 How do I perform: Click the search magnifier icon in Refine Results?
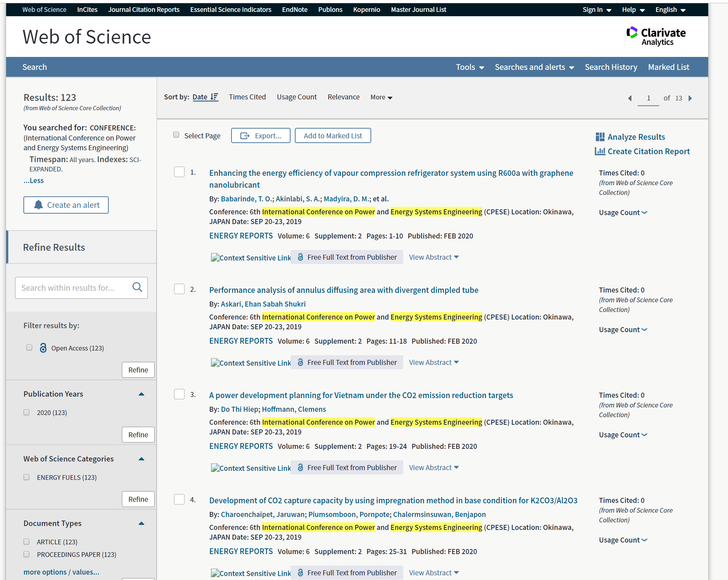137,287
